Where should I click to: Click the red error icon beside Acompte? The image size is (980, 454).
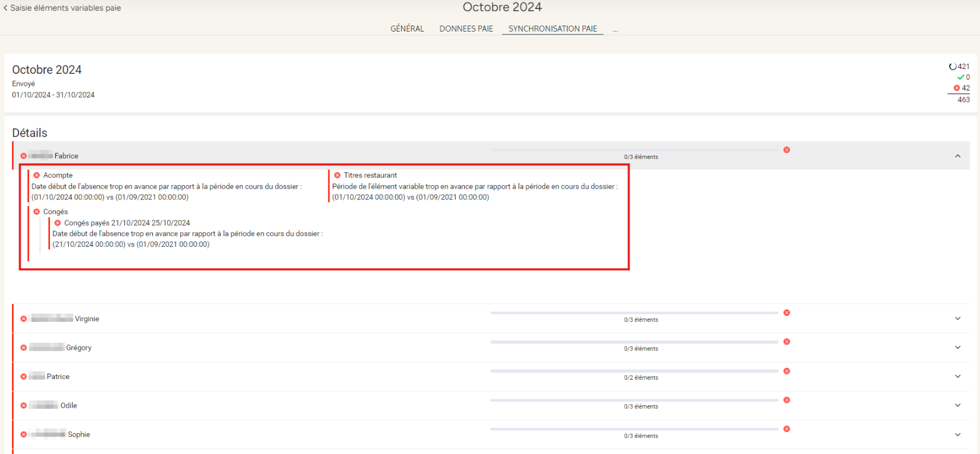pyautogui.click(x=37, y=176)
